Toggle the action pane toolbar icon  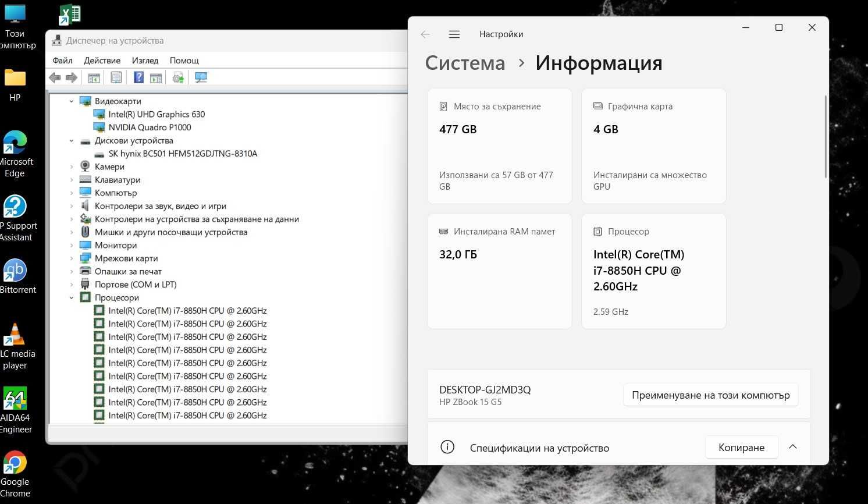[x=155, y=77]
